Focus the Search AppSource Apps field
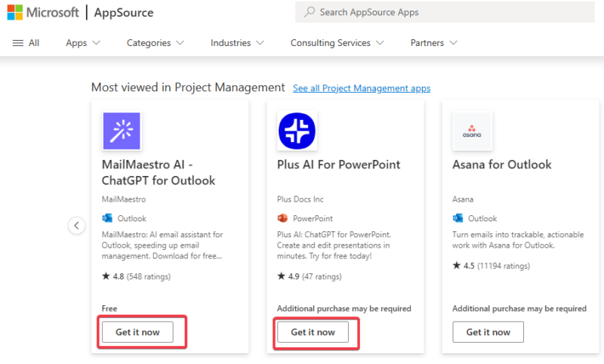The image size is (604, 364). click(445, 12)
